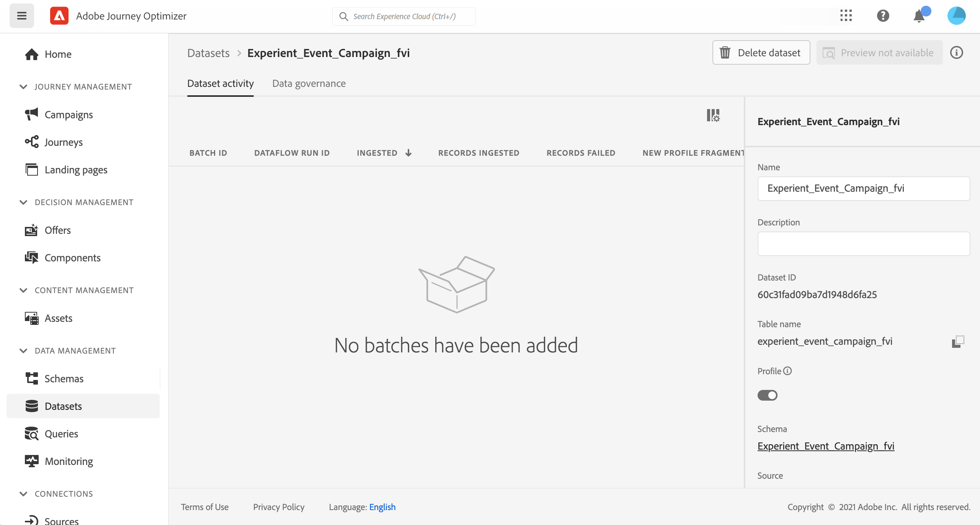Sort by the Ingested column arrow

pyautogui.click(x=408, y=153)
